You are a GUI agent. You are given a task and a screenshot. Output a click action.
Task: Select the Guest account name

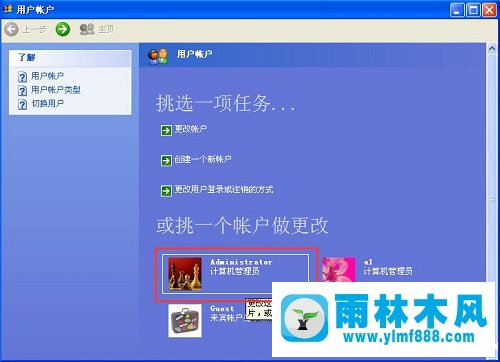pos(222,309)
